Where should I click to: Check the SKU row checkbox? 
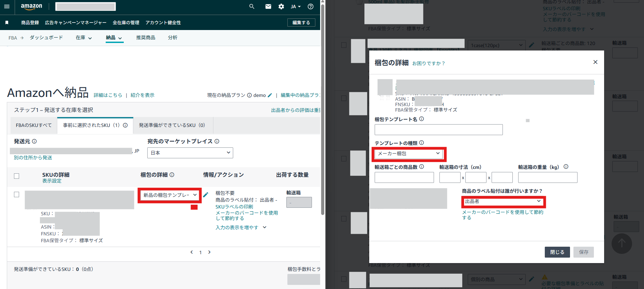coord(16,194)
